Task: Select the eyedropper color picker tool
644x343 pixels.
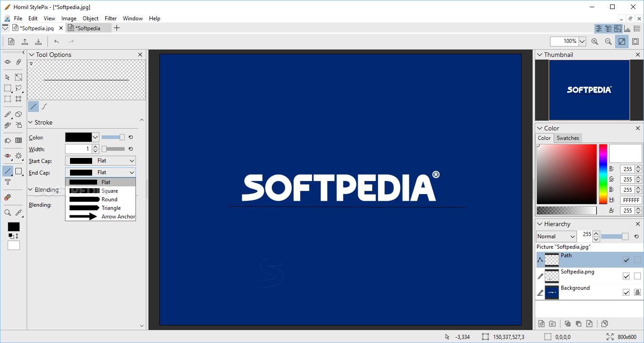Action: 19,213
